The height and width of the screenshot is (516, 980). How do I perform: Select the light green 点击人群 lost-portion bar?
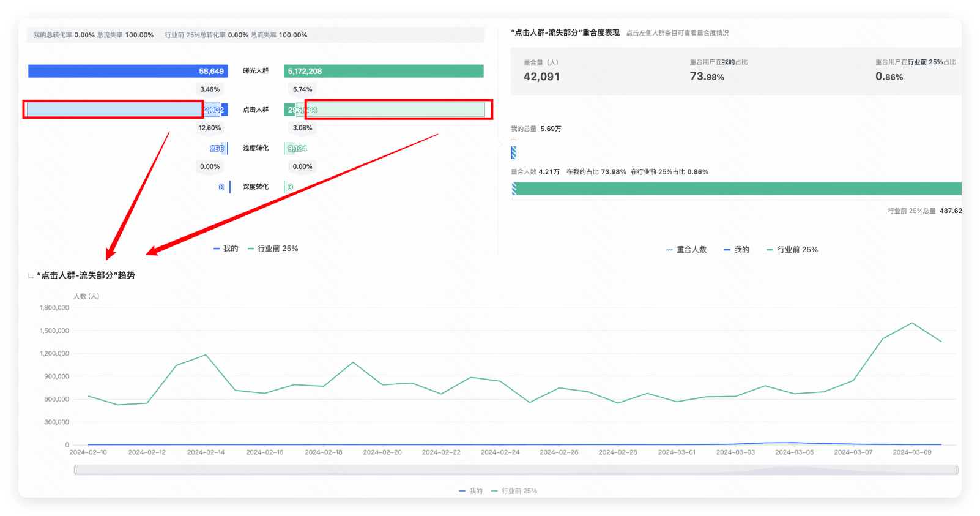398,110
